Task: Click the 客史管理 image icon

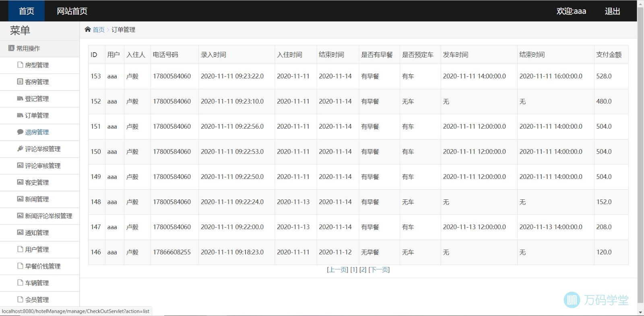Action: pyautogui.click(x=20, y=182)
